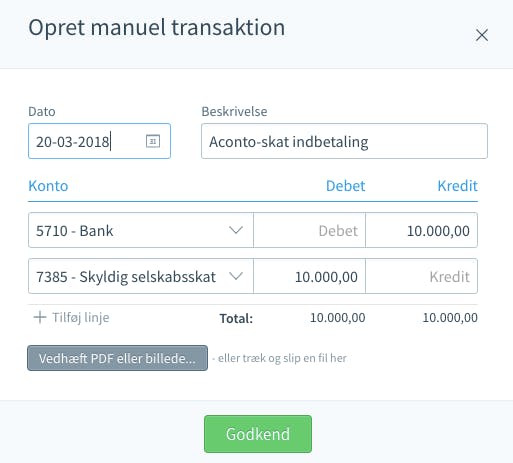Select the empty Debet field for Bank
The image size is (513, 463).
pyautogui.click(x=309, y=230)
